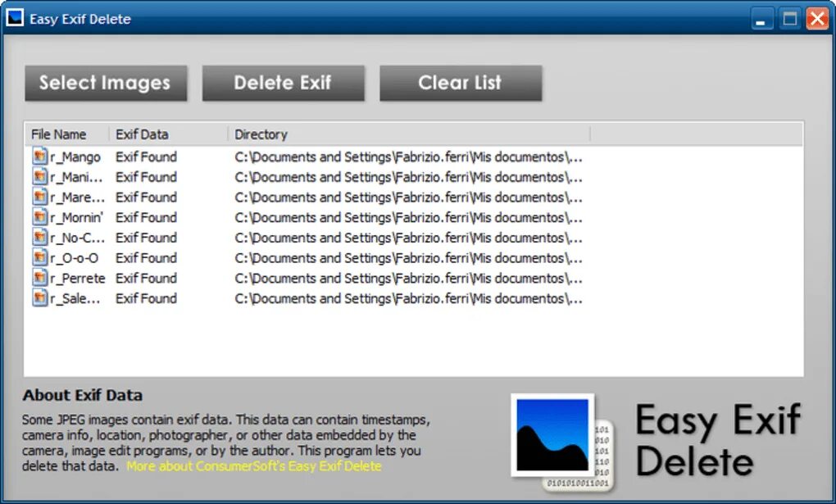The width and height of the screenshot is (836, 504).
Task: Select the r_Mango file name
Action: tap(75, 157)
